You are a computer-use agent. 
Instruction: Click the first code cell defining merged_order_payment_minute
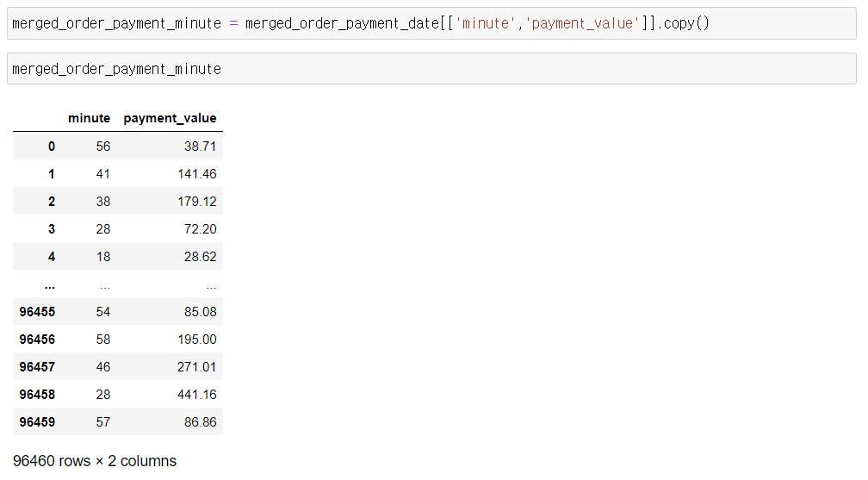(x=431, y=23)
